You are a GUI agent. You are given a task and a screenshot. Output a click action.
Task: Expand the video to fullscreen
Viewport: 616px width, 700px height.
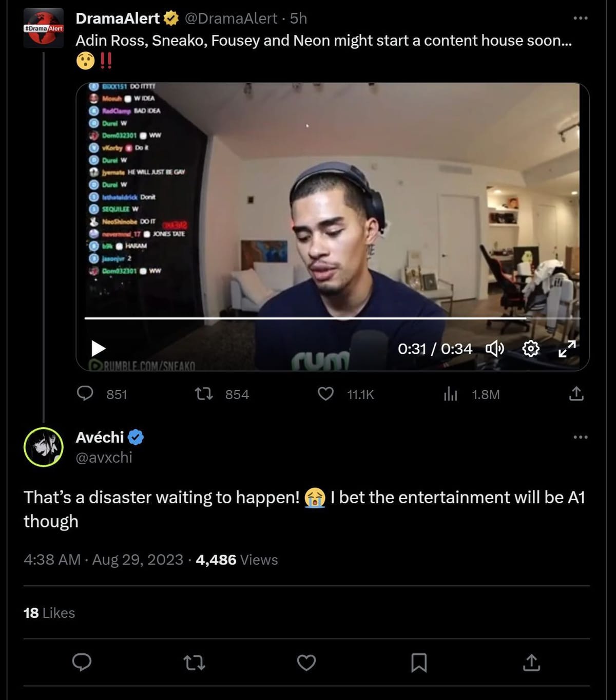(x=566, y=348)
